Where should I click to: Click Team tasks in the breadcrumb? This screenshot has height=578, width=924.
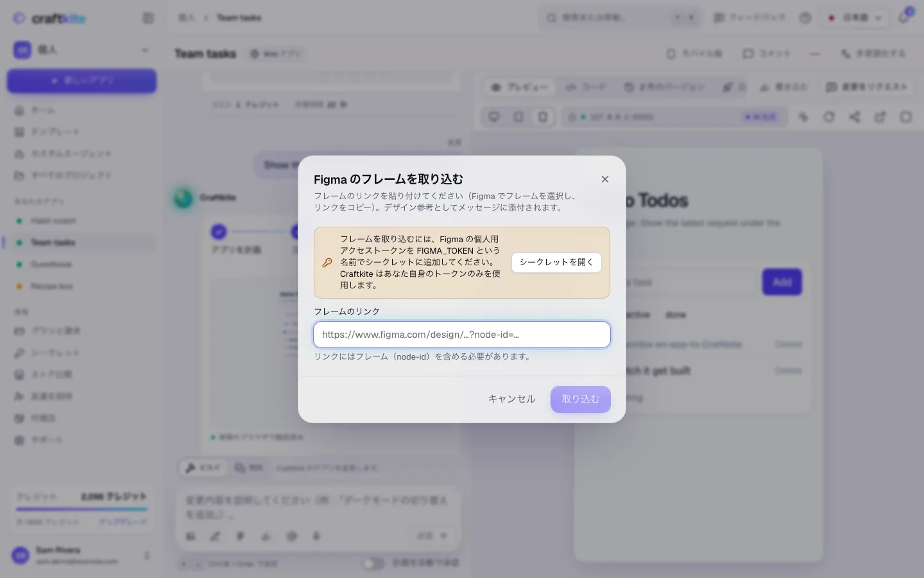(x=239, y=17)
